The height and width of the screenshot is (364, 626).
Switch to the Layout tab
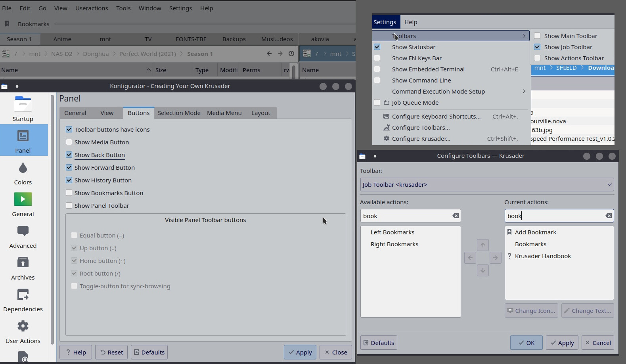click(260, 113)
